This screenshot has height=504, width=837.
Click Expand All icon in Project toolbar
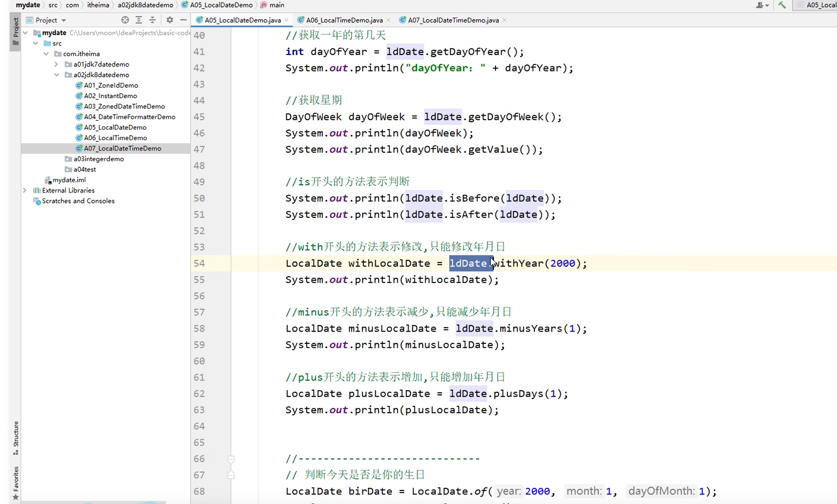coord(139,20)
